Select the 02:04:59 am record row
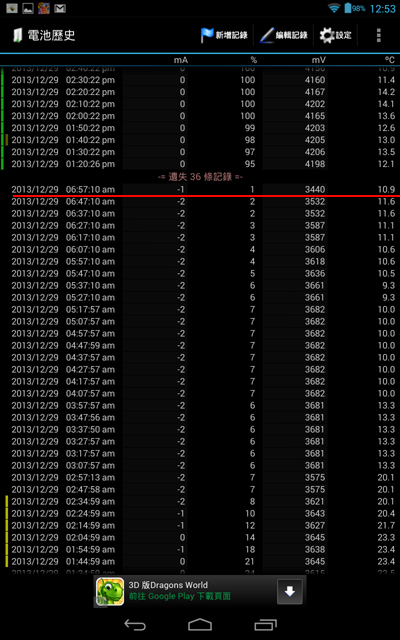This screenshot has height=640, width=400. [x=200, y=538]
